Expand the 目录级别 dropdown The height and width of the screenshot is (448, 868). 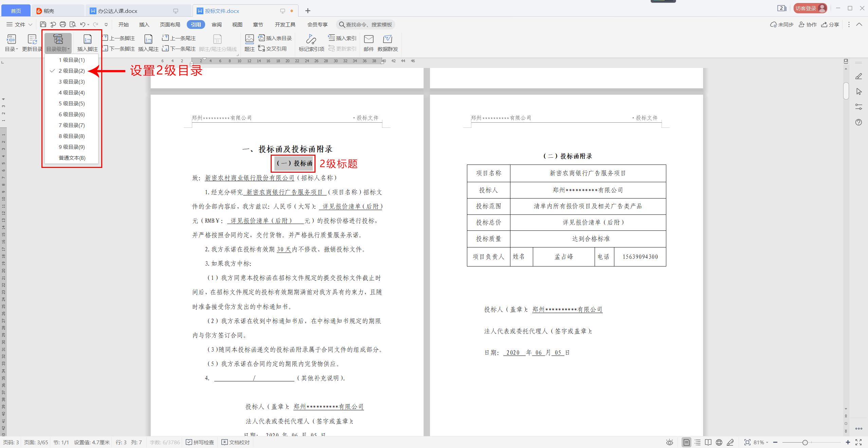tap(58, 43)
